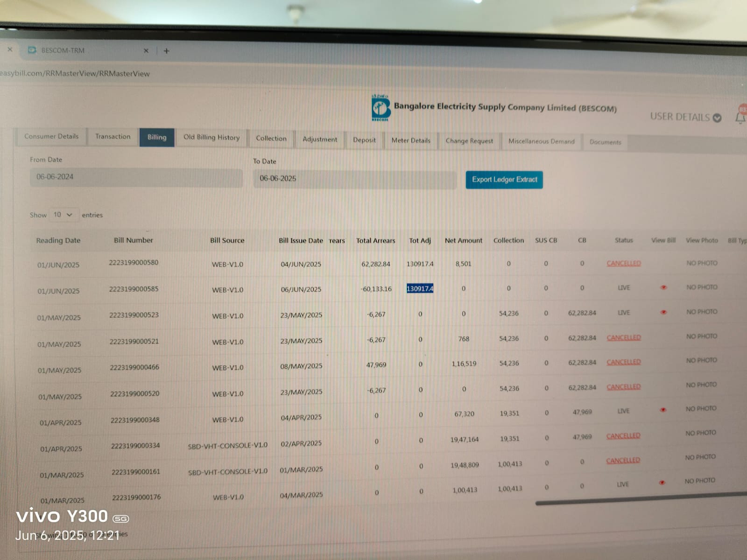Screen dimensions: 747x560
Task: Click bill number 2223199000580
Action: click(134, 263)
